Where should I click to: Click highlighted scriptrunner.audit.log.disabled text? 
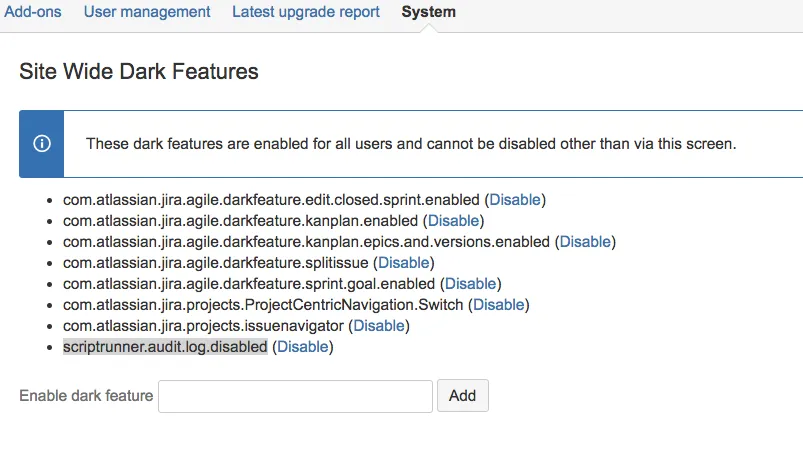coord(165,347)
